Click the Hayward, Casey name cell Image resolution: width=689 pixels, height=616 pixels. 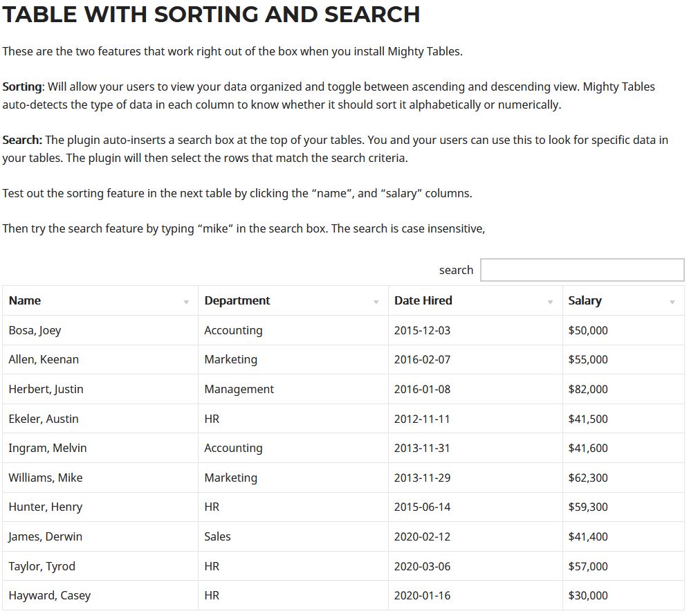[49, 595]
